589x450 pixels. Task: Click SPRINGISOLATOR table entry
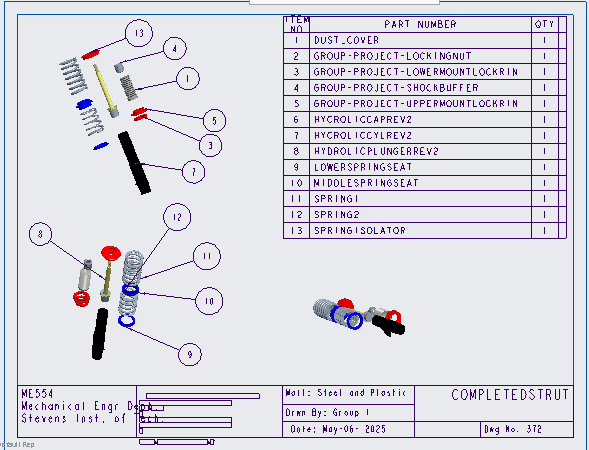point(420,230)
